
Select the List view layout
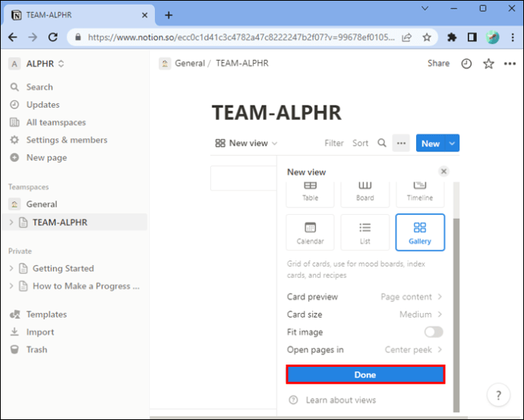[x=365, y=232]
